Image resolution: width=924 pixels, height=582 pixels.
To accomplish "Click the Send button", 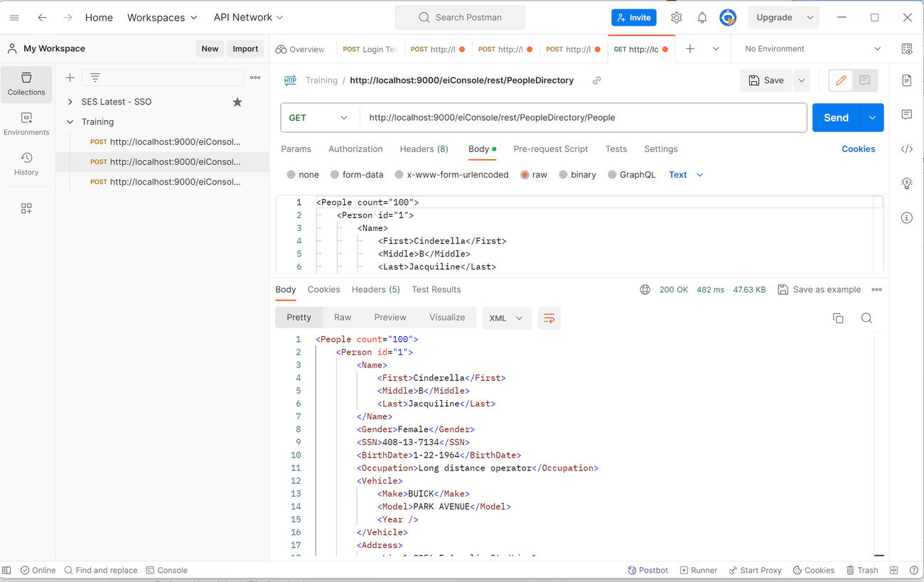I will point(836,118).
